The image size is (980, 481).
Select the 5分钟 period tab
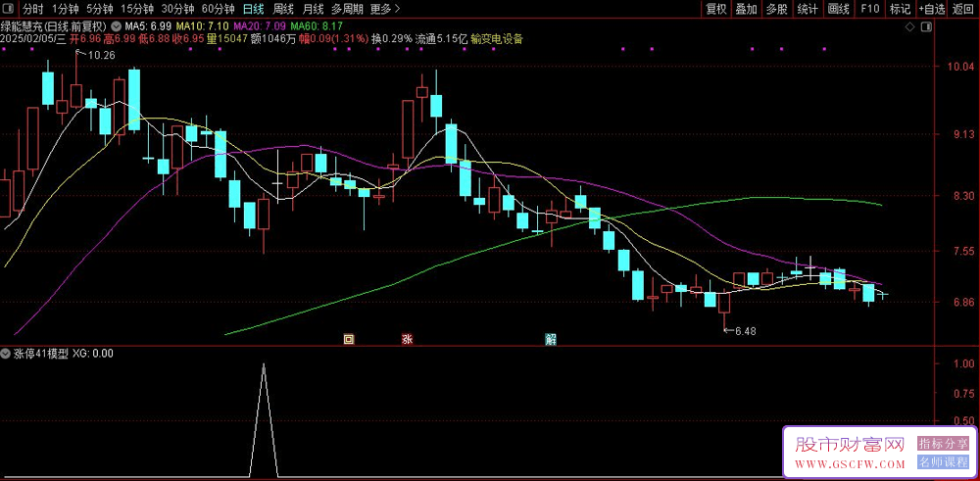click(x=99, y=9)
